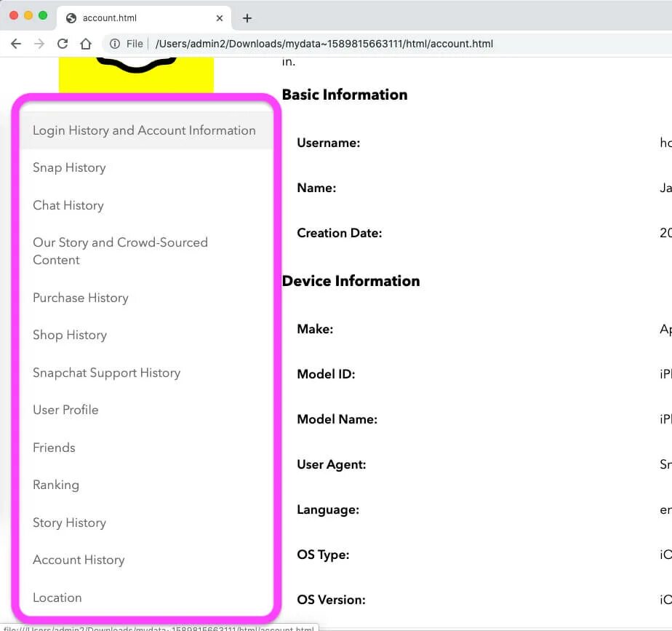
Task: Click the address bar file path
Action: [324, 44]
